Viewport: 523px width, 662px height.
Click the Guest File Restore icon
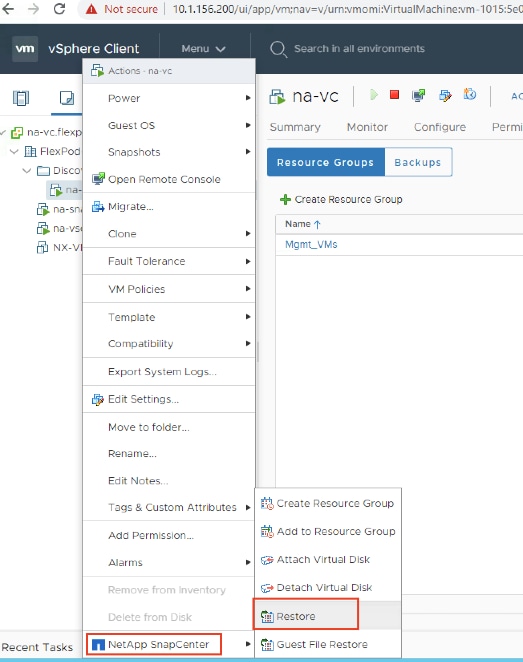[x=267, y=645]
